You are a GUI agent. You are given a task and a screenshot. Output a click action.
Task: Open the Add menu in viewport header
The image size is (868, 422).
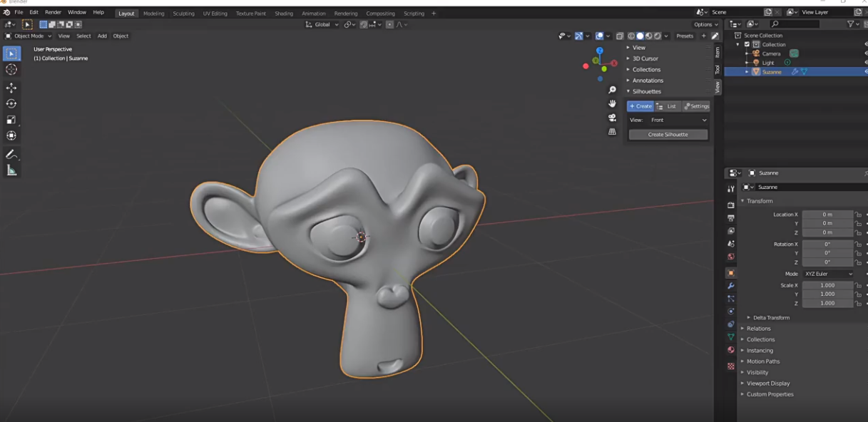(x=102, y=36)
